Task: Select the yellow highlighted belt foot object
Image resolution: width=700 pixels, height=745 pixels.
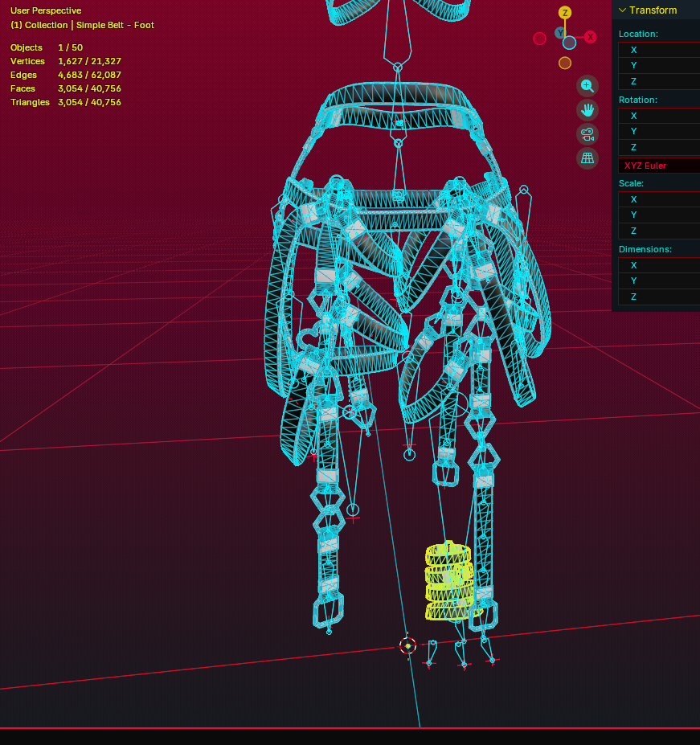Action: pyautogui.click(x=448, y=582)
